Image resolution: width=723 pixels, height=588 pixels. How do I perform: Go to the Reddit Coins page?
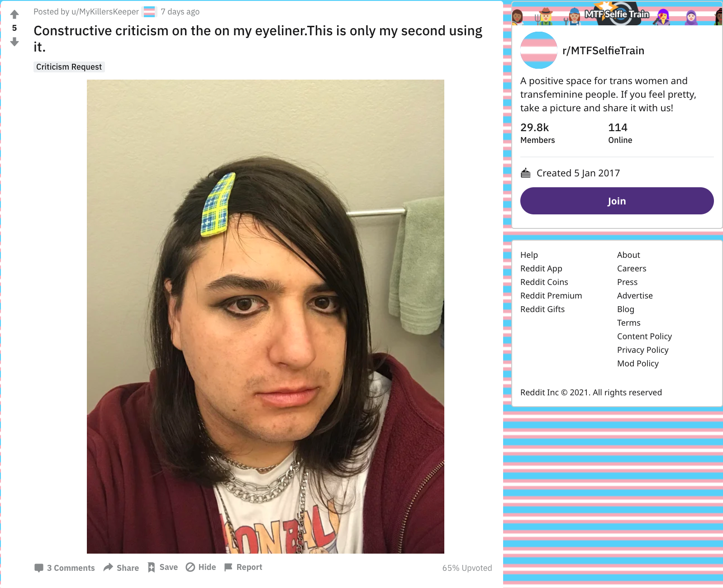544,282
